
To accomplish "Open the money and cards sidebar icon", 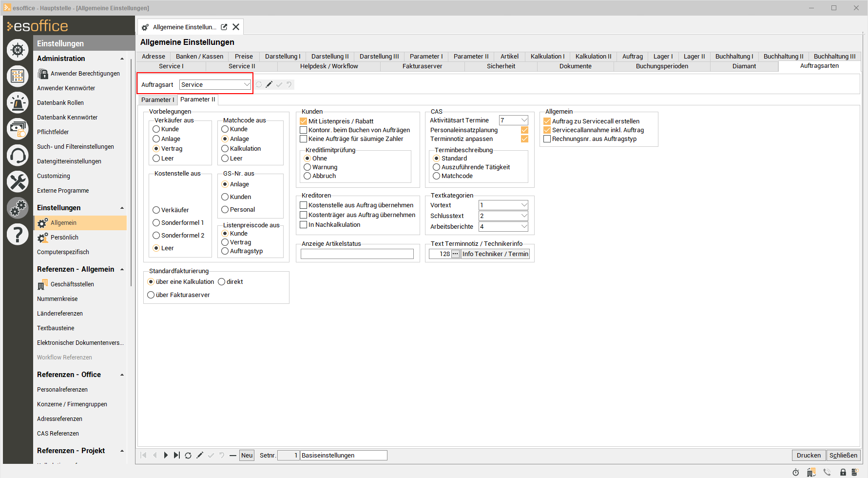I will pyautogui.click(x=18, y=129).
